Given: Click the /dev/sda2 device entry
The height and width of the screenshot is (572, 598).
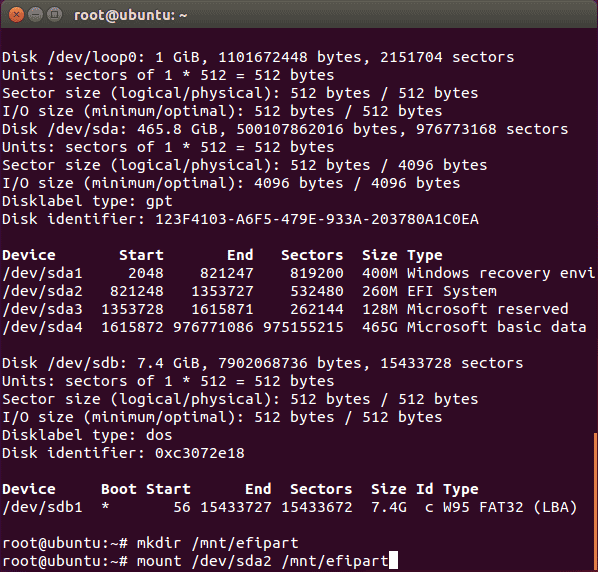Looking at the screenshot, I should [42, 291].
